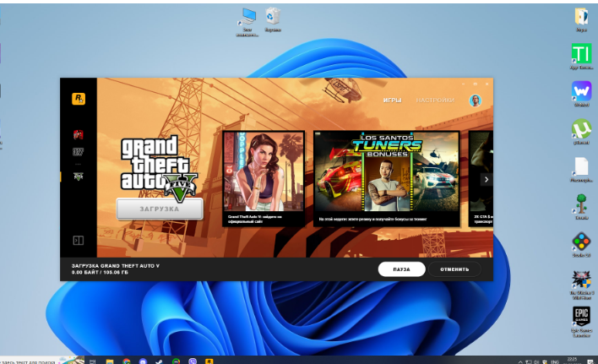
Task: Open the НАСТРОЙКИ tab
Action: click(435, 101)
